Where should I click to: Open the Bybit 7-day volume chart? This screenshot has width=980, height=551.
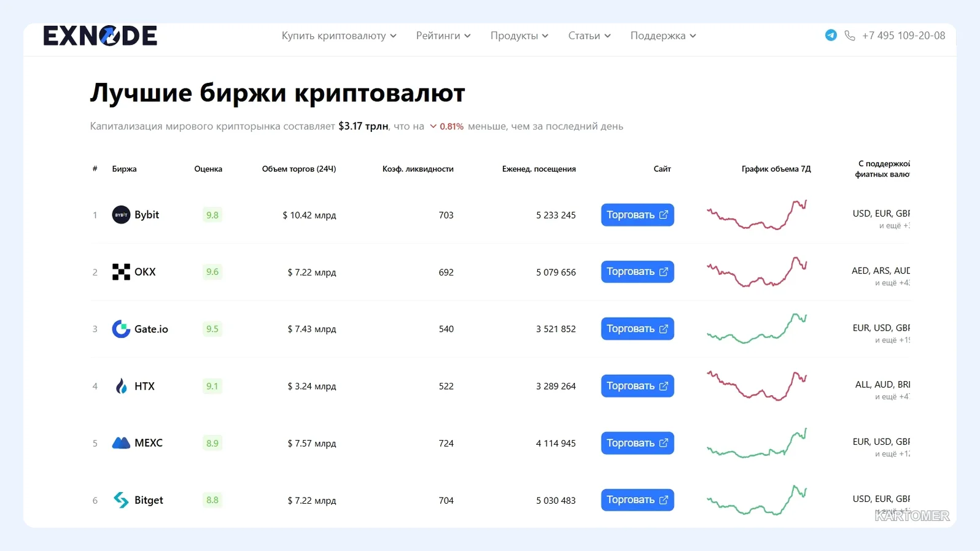coord(757,215)
